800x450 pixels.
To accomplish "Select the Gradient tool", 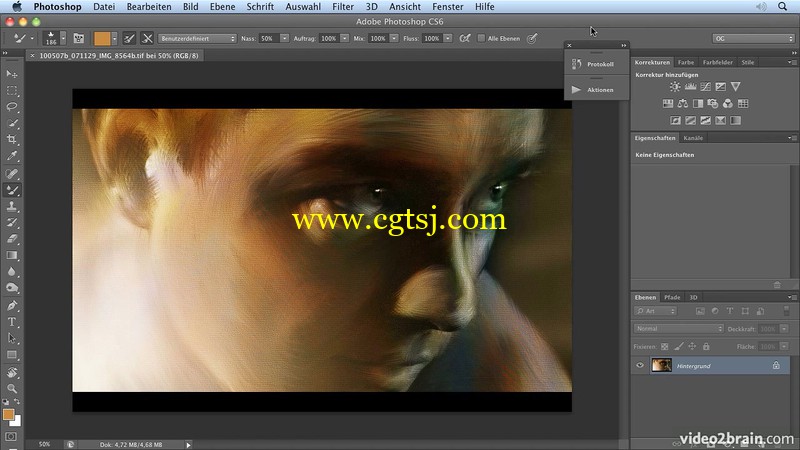I will [x=12, y=256].
